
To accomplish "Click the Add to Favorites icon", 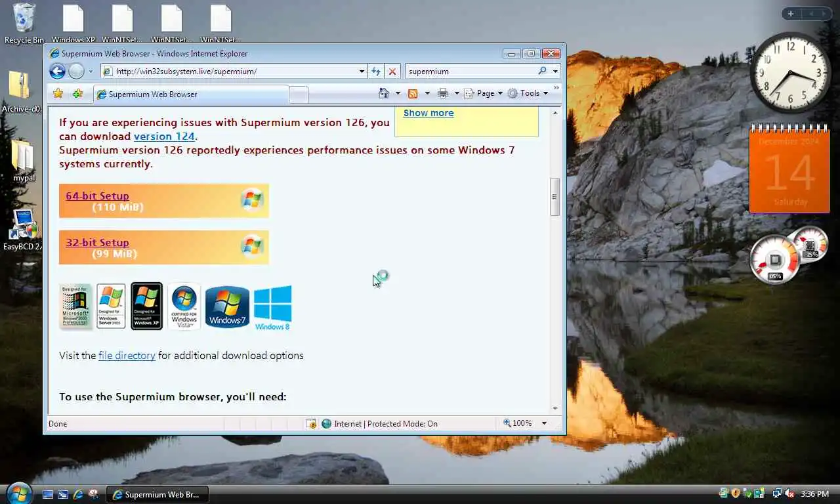I will pos(77,93).
